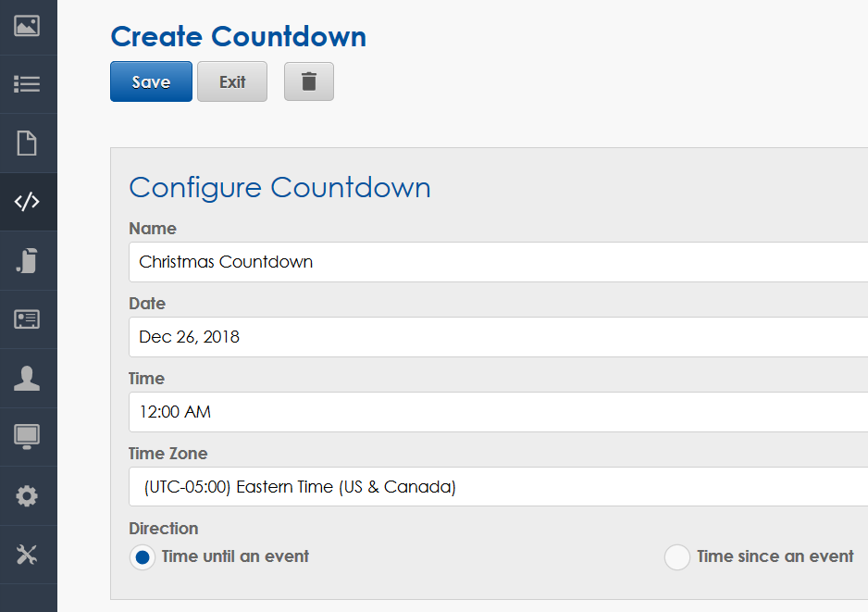Image resolution: width=868 pixels, height=612 pixels.
Task: Open Settings via the gear icon
Action: coord(28,495)
